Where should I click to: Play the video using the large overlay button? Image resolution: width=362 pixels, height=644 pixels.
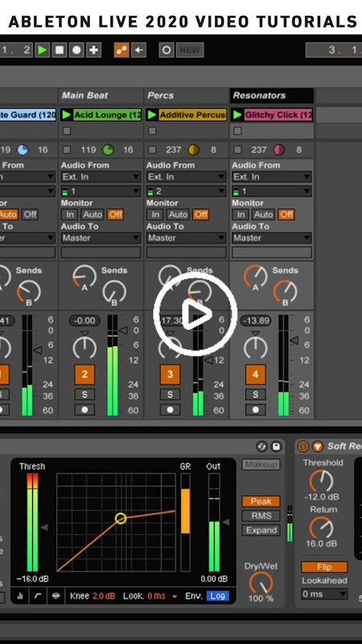point(195,314)
